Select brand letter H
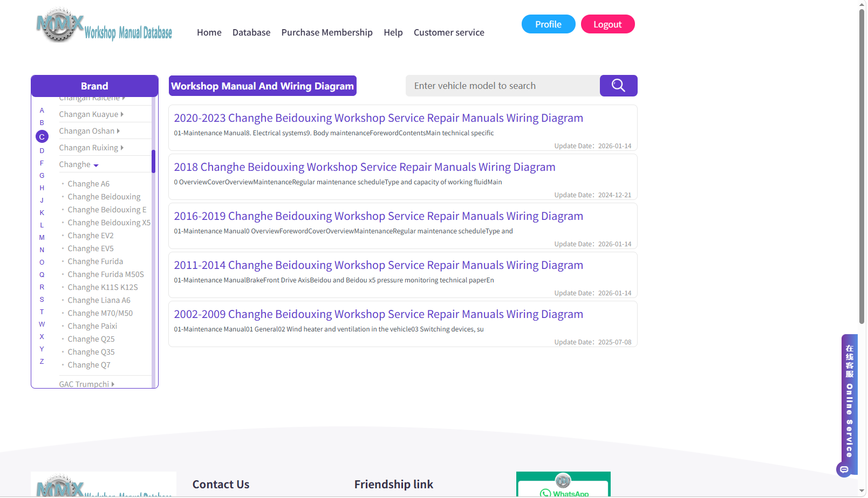This screenshot has height=498, width=868. pyautogui.click(x=42, y=188)
